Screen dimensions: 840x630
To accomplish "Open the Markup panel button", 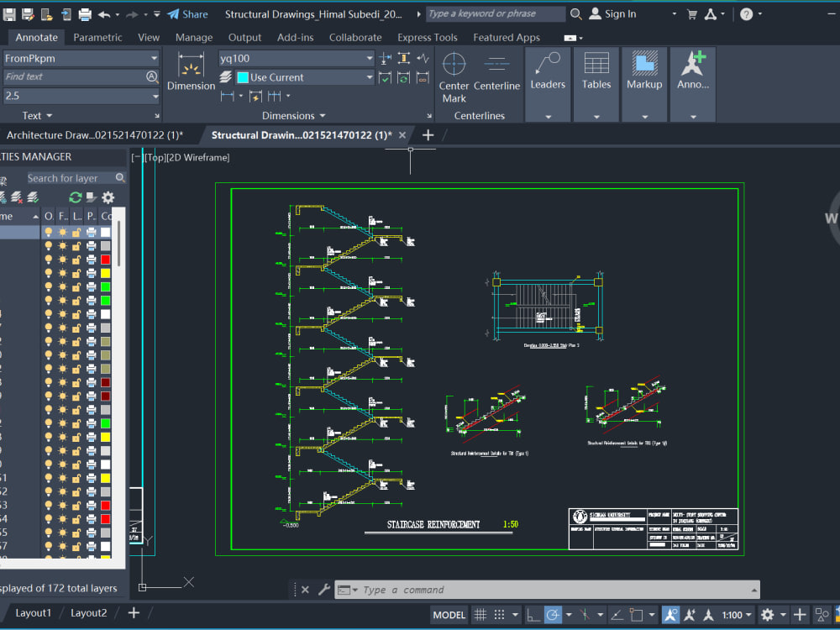I will click(644, 84).
